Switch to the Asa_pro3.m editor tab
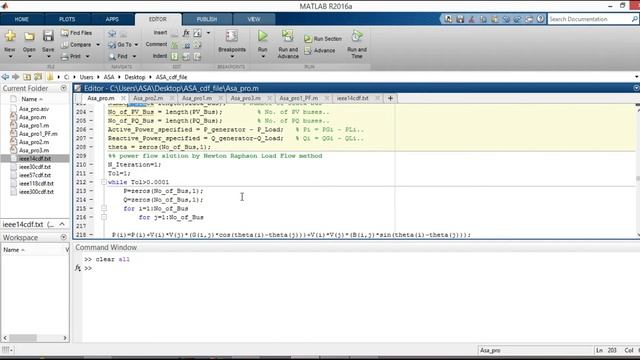The image size is (640, 360). tap(245, 98)
